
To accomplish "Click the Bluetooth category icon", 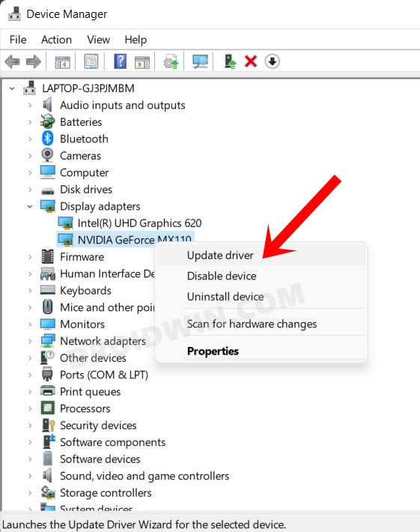I will 48,139.
